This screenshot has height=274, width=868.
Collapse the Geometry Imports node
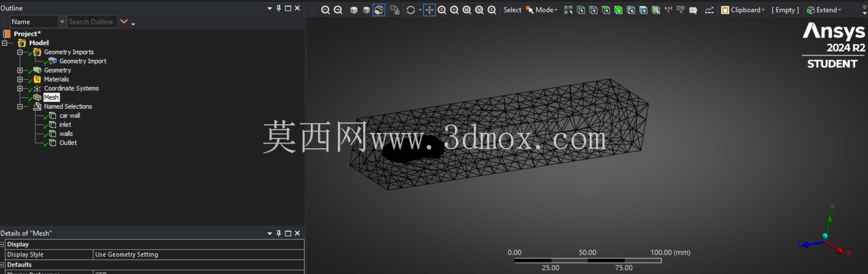(x=20, y=52)
